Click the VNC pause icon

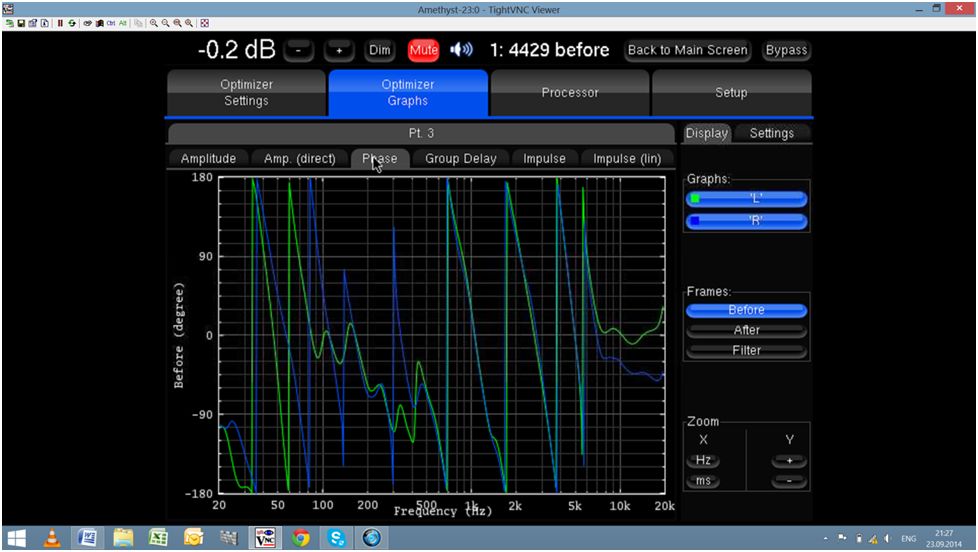[x=59, y=22]
